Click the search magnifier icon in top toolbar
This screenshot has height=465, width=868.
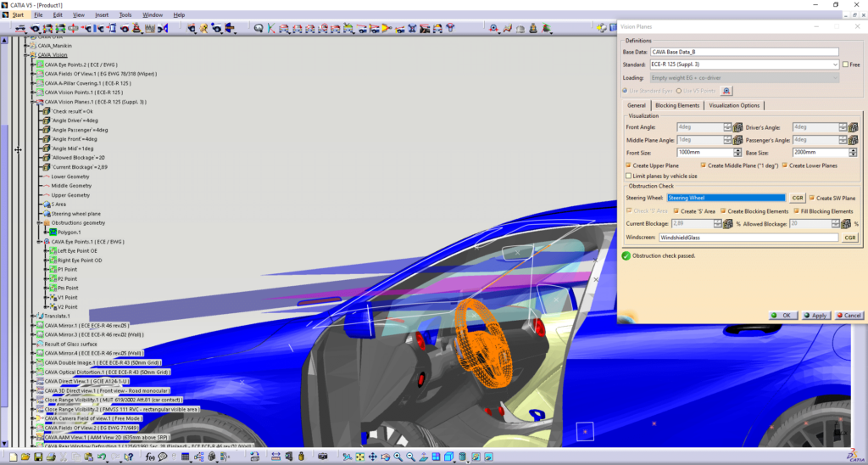coord(258,28)
